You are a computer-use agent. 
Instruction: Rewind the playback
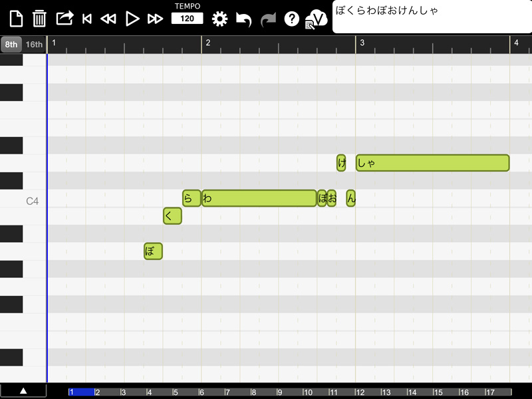click(x=109, y=19)
